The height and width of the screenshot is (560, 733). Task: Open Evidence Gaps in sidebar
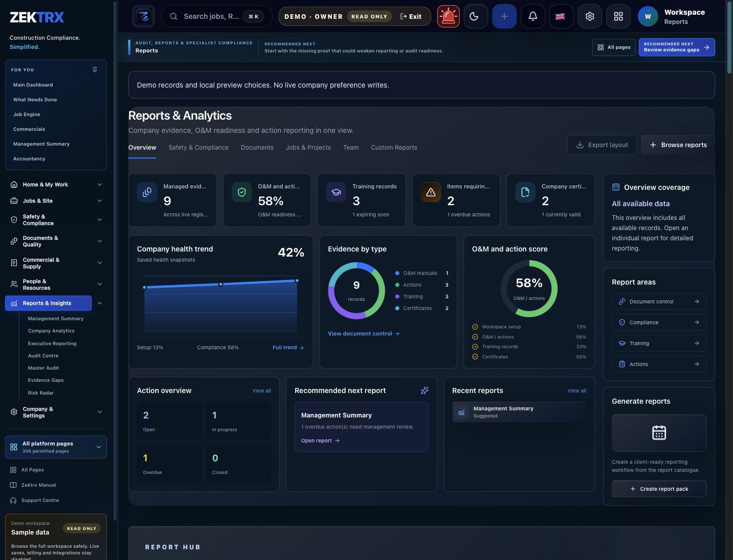click(46, 380)
